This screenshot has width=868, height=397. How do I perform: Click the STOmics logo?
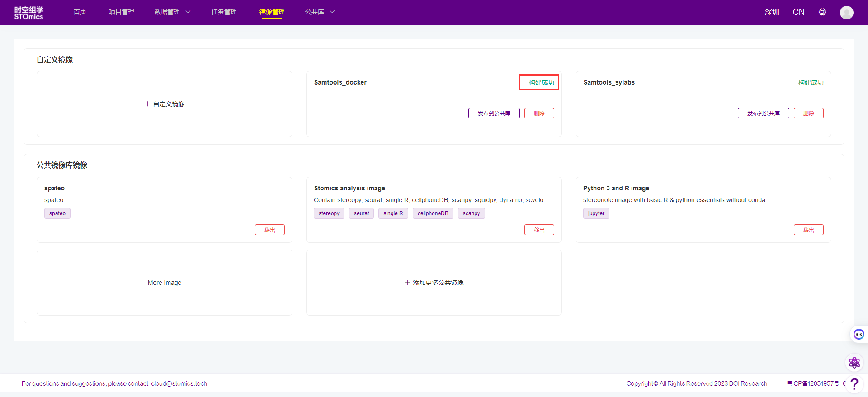click(x=28, y=13)
